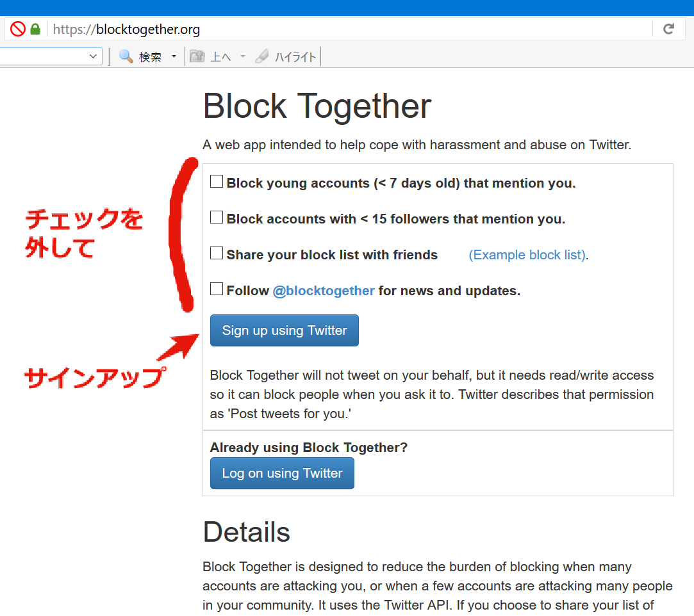The height and width of the screenshot is (616, 694).
Task: Click Log on using Twitter button
Action: (282, 473)
